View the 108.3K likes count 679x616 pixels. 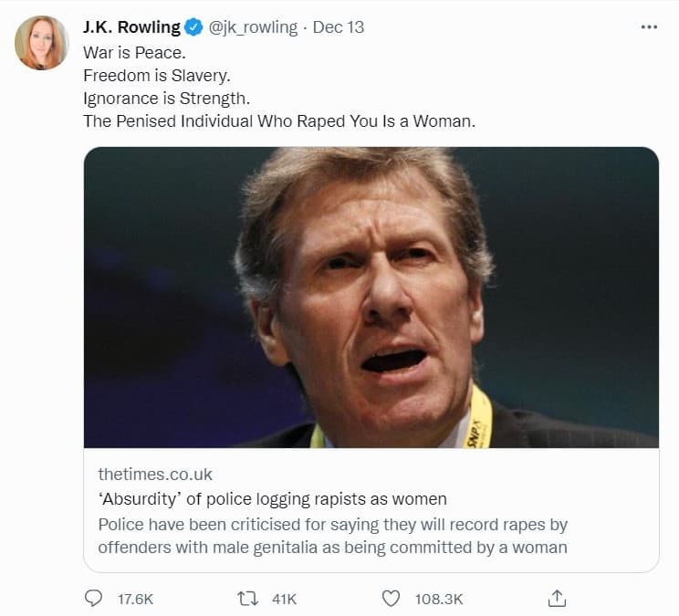(439, 600)
